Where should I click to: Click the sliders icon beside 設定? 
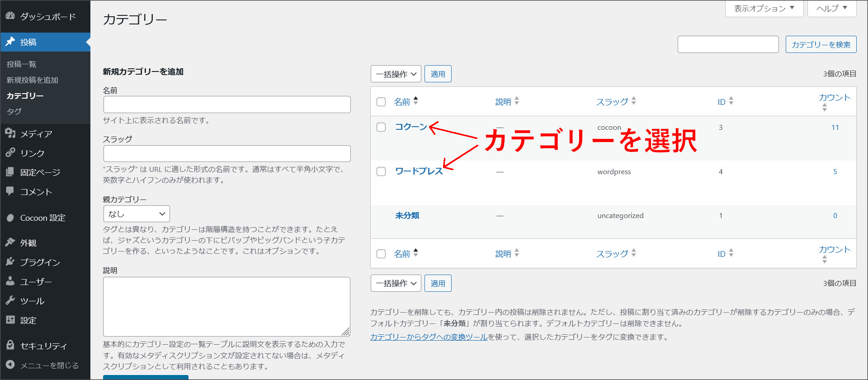pyautogui.click(x=10, y=320)
